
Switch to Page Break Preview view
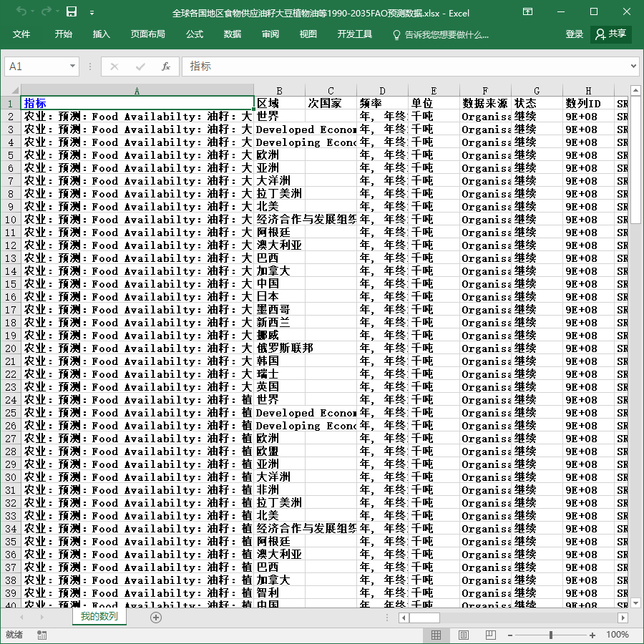coord(490,635)
